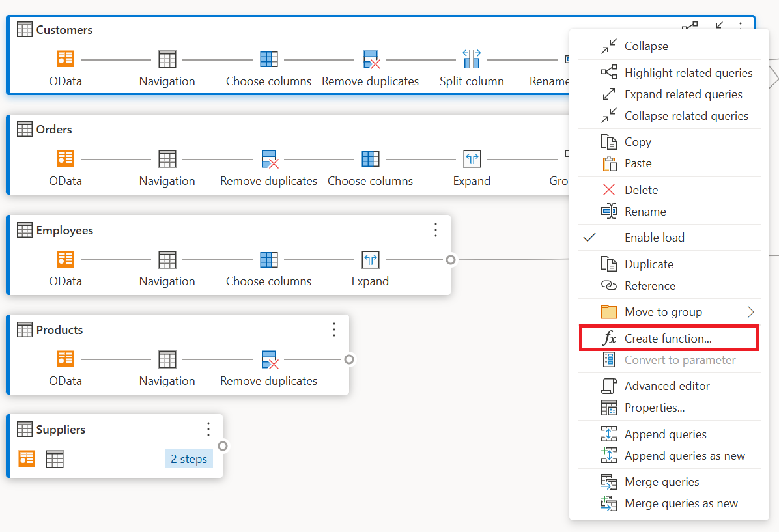Select Remove duplicates step in Customers query
The width and height of the screenshot is (779, 532).
pyautogui.click(x=371, y=59)
